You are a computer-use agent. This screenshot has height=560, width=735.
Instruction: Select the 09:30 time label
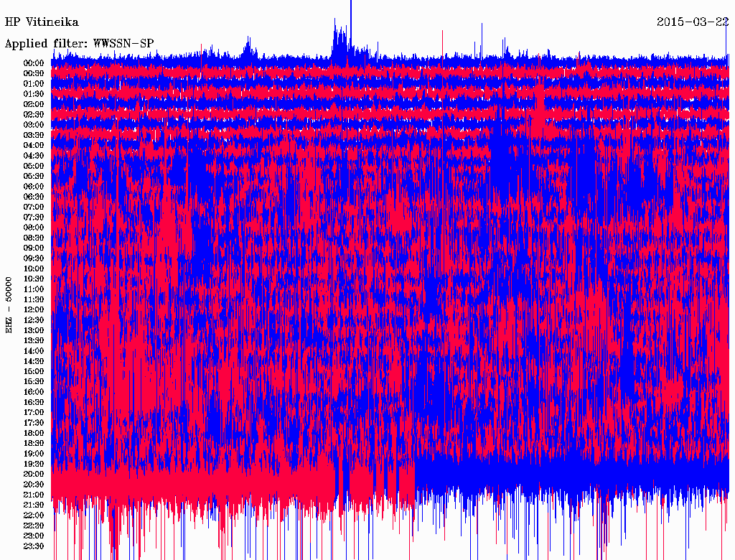click(x=34, y=258)
